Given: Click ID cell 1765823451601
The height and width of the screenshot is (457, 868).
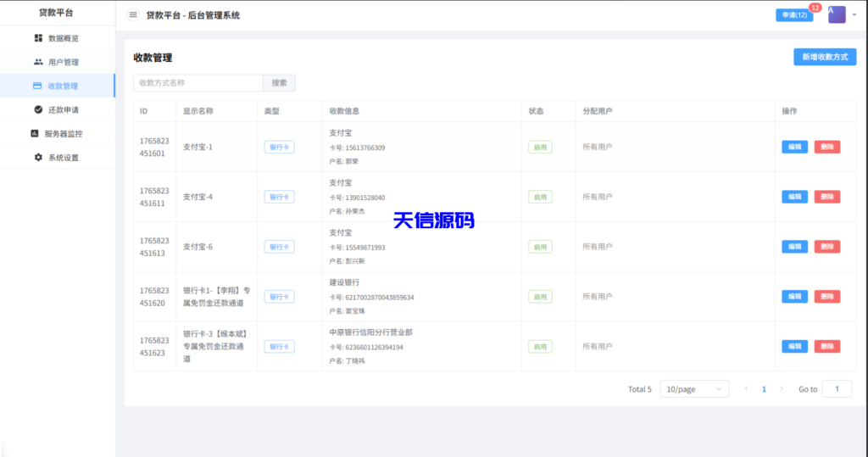Looking at the screenshot, I should click(x=154, y=147).
